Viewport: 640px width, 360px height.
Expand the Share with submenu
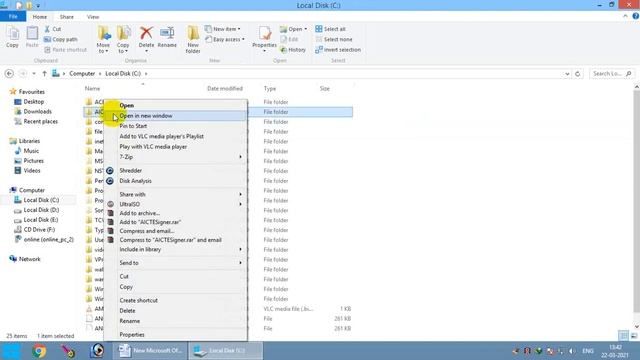pos(175,194)
